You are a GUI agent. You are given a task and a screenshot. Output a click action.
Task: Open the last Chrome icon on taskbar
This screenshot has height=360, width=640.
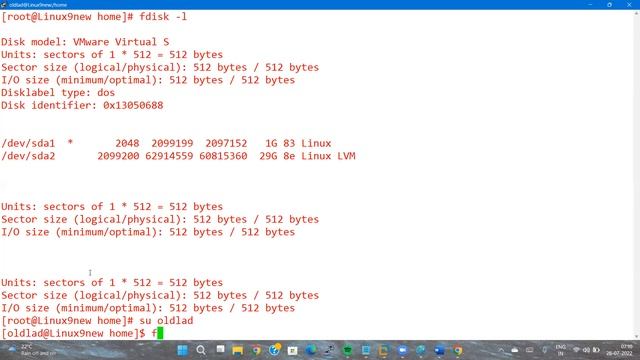tap(458, 350)
